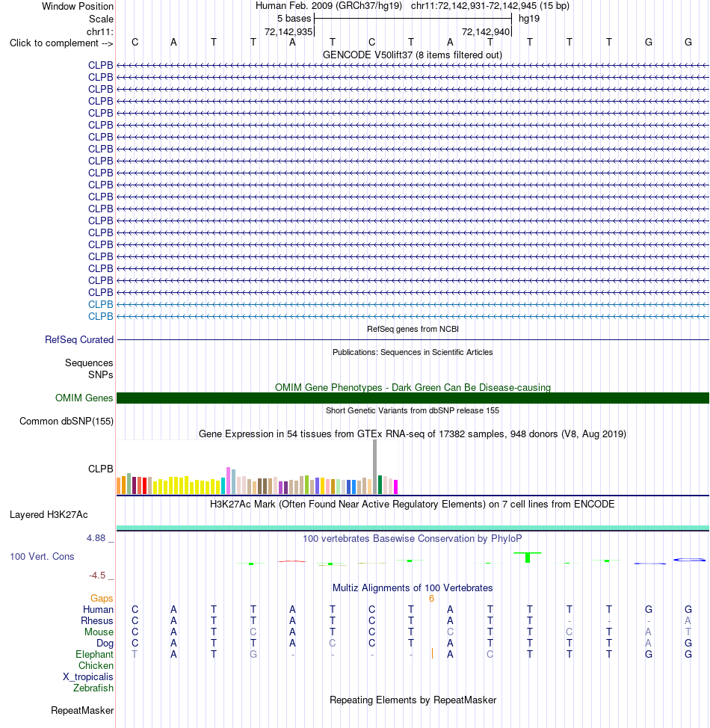Viewport: 710px width, 728px height.
Task: Click the 'RepeatMasker' track label
Action: pos(82,711)
